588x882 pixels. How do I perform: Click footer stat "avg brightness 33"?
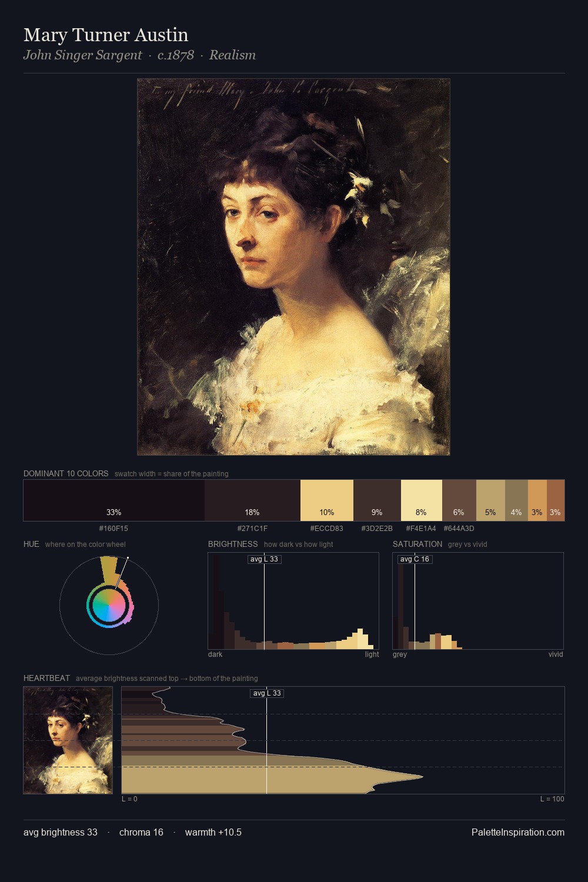point(61,833)
